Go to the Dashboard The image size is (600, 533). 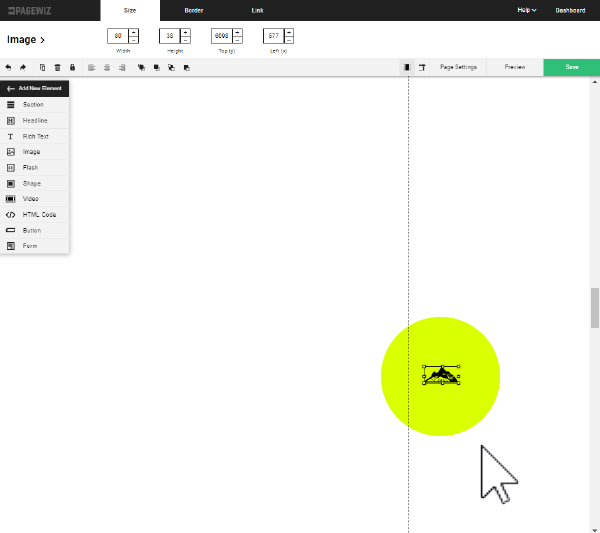pyautogui.click(x=570, y=10)
